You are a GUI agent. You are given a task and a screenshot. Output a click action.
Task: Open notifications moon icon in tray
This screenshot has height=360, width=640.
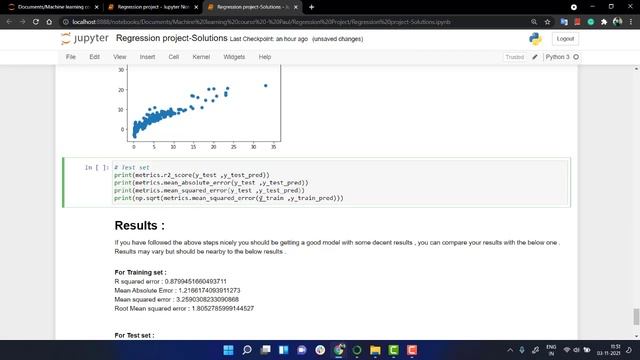coord(629,350)
